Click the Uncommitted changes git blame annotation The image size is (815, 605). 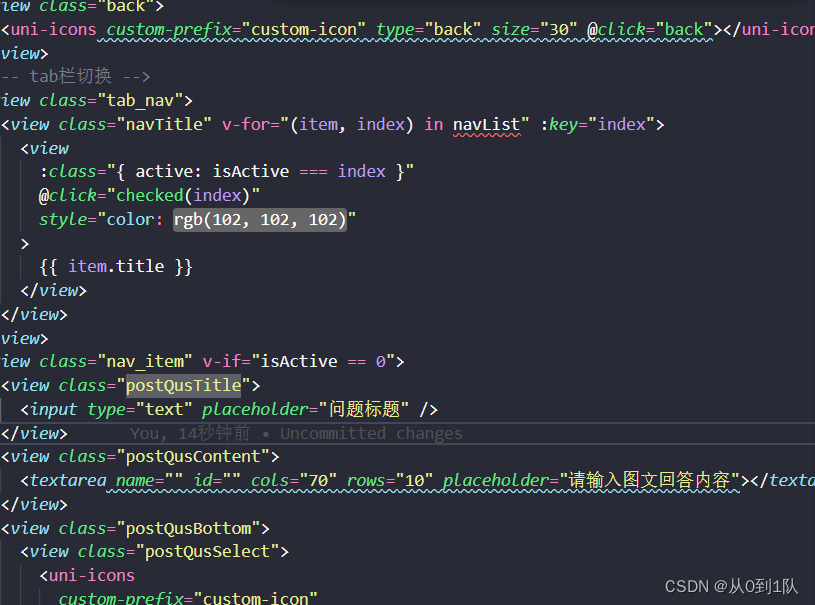[372, 433]
